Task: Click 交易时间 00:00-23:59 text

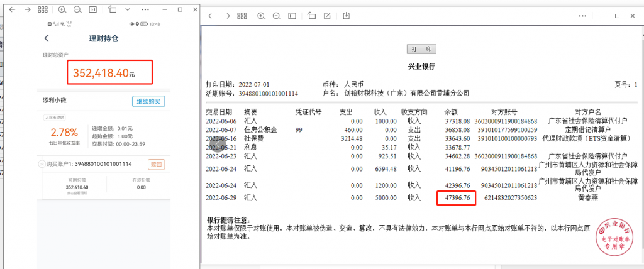Action: point(119,144)
